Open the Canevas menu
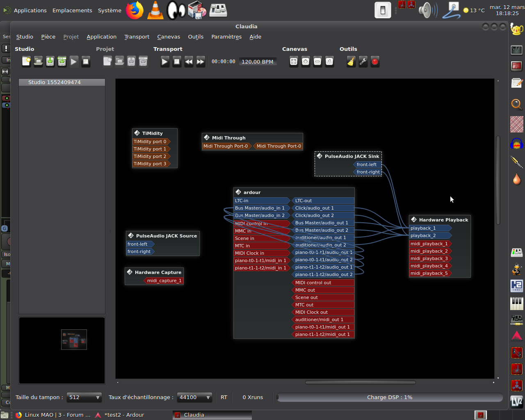The height and width of the screenshot is (420, 525). (x=169, y=37)
